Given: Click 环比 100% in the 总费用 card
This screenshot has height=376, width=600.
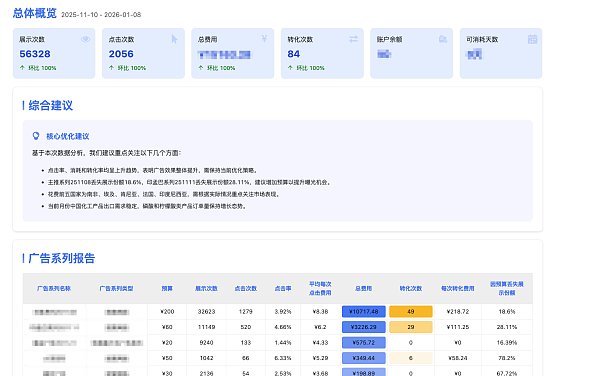Looking at the screenshot, I should [221, 68].
